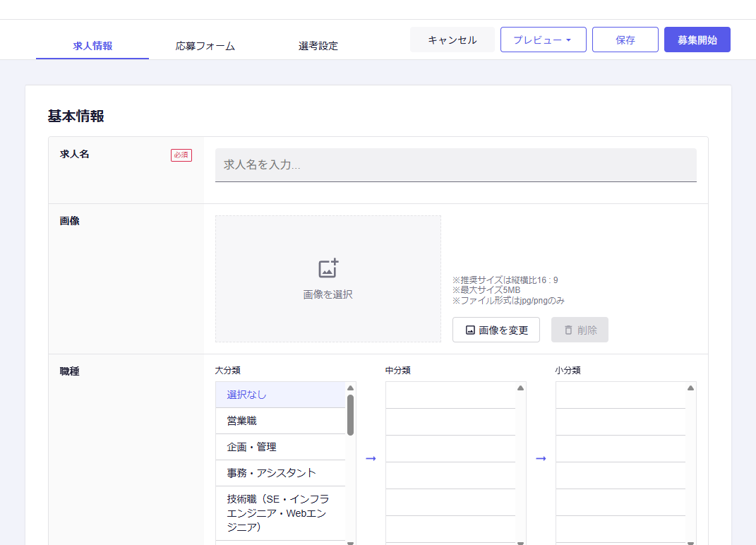Image resolution: width=756 pixels, height=545 pixels.
Task: Click the up arrow in 小分類 list
Action: pyautogui.click(x=690, y=388)
